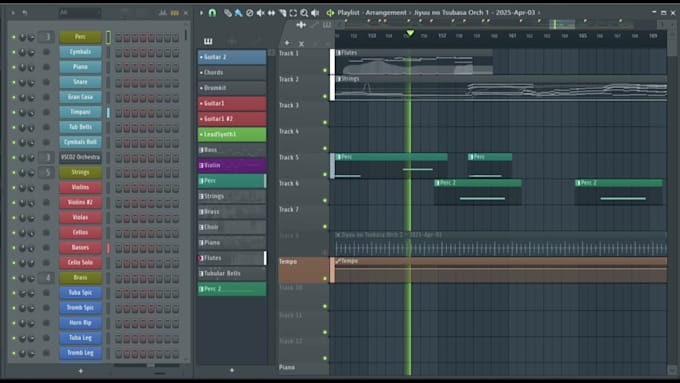This screenshot has height=383, width=680.
Task: Open the Cymbals channel button
Action: [x=80, y=52]
